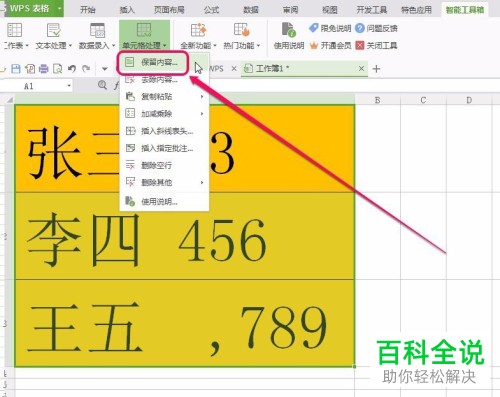Open the 使用说明 ribbon icon
The height and width of the screenshot is (397, 500).
(289, 30)
